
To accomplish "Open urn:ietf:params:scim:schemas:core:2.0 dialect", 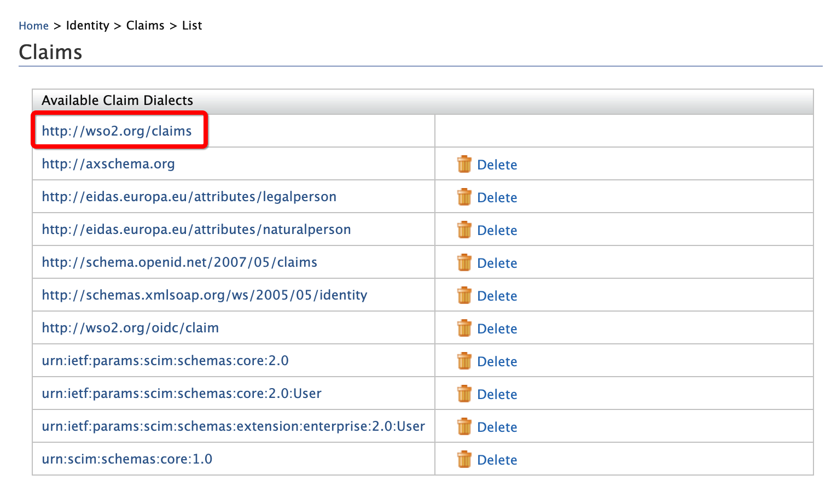I will (165, 361).
